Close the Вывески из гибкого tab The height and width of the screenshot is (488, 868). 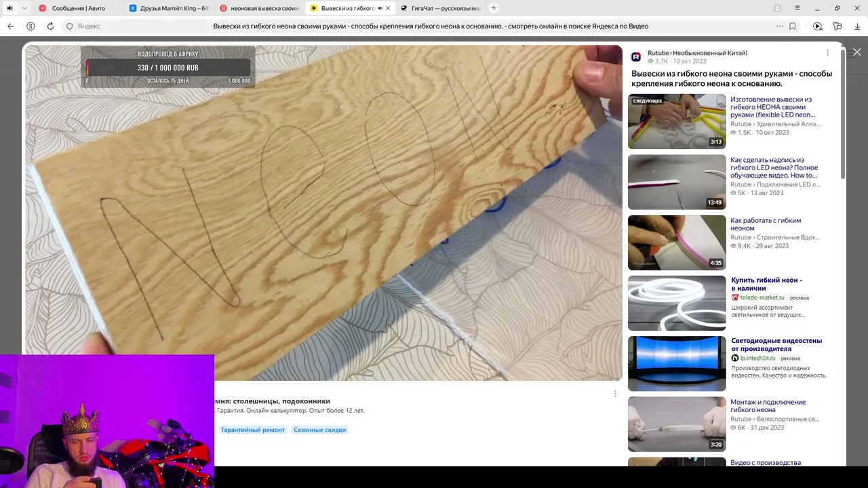(x=388, y=8)
